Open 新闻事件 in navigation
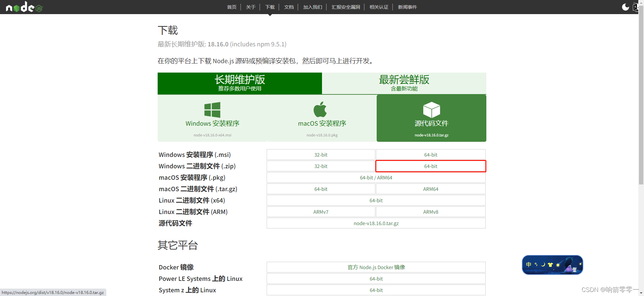The height and width of the screenshot is (296, 644). [x=408, y=7]
